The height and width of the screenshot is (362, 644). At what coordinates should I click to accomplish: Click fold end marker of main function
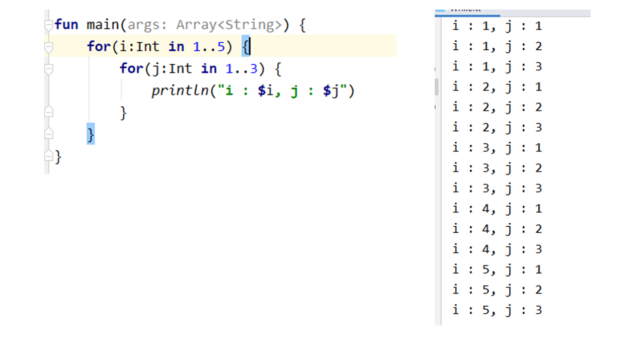(x=49, y=156)
